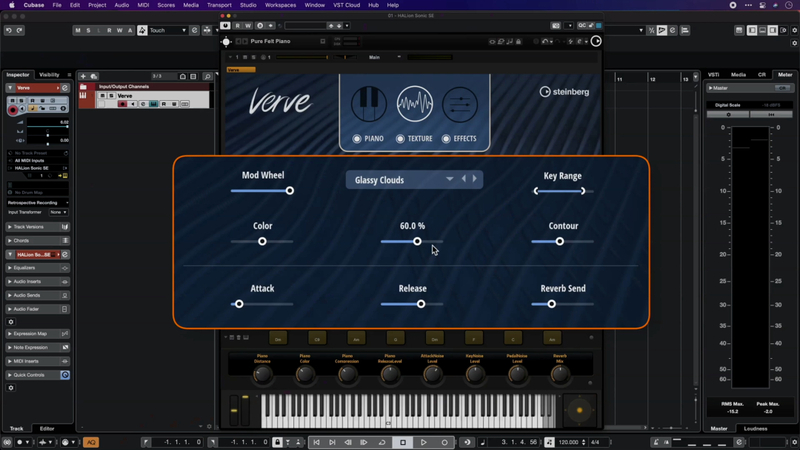Click the Reverb Send slider handle

[x=552, y=304]
